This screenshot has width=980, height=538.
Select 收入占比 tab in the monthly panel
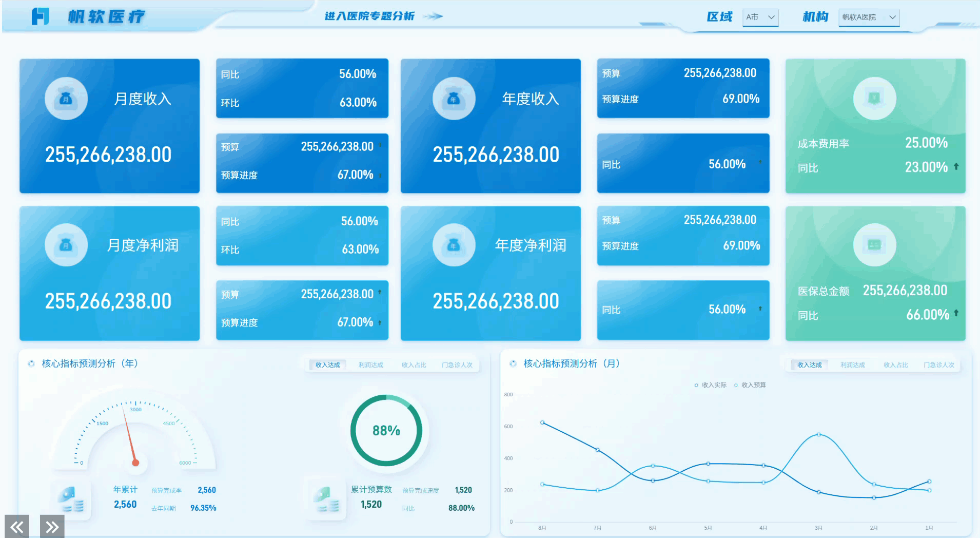896,365
